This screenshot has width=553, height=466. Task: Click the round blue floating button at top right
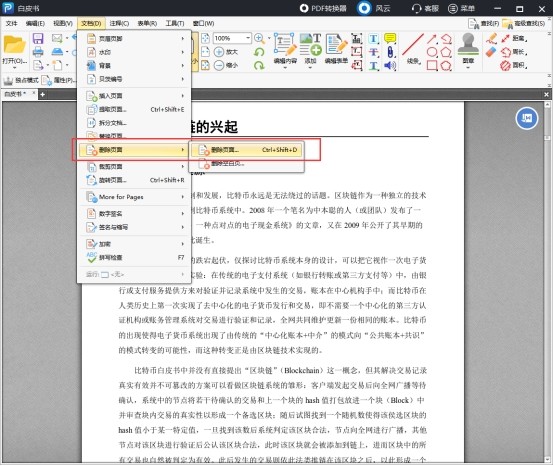(x=527, y=118)
